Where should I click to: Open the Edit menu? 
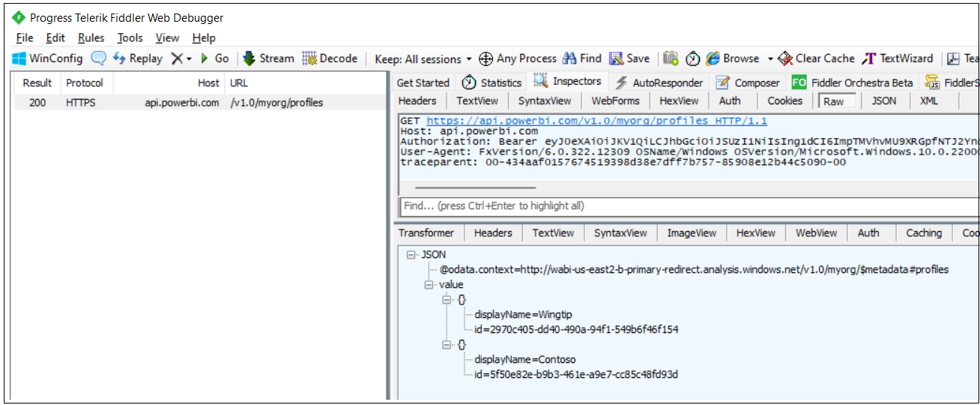coord(55,37)
